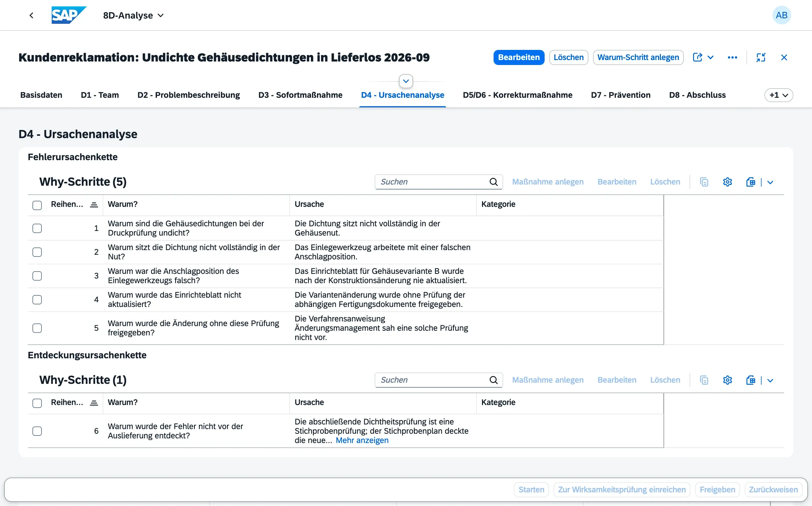
Task: Tick checkbox for Why-step row 5
Action: 37,328
